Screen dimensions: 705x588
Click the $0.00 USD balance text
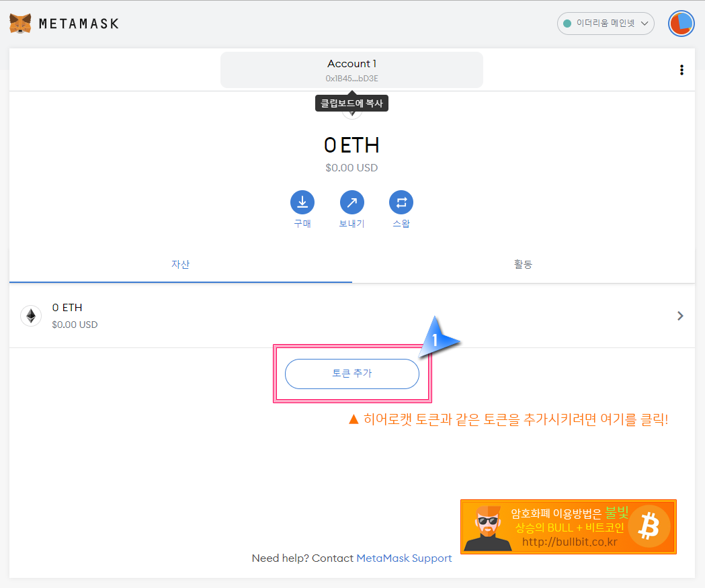351,168
